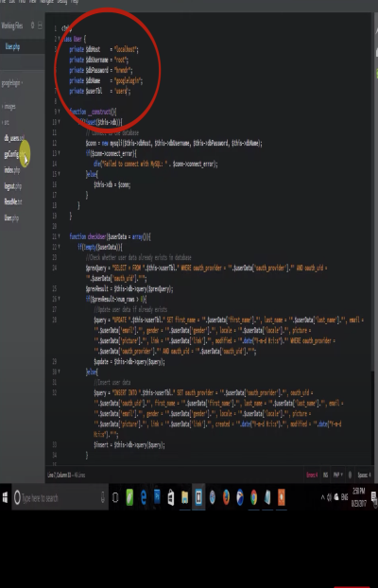
Task: Click the "Failed to connect with MySQL" line
Action: [x=156, y=164]
